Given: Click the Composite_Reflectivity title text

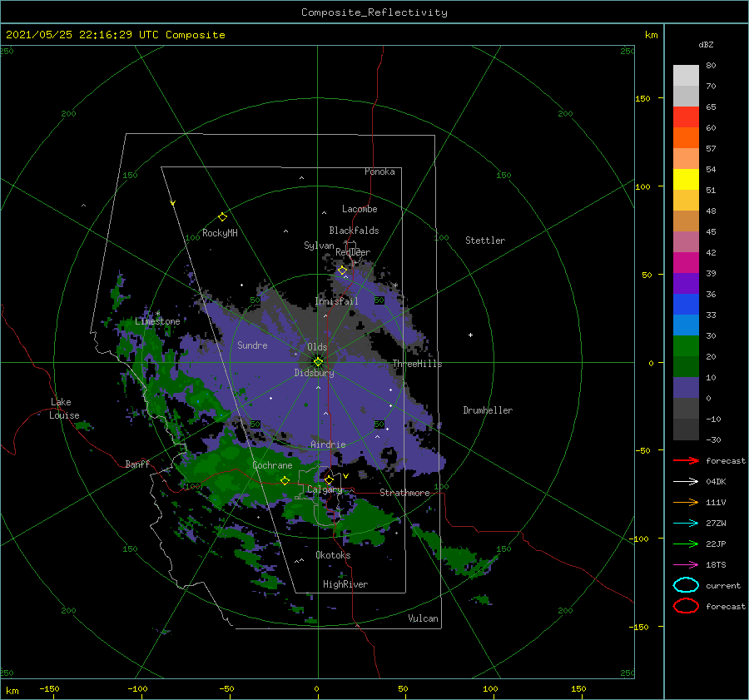Looking at the screenshot, I should tap(374, 12).
